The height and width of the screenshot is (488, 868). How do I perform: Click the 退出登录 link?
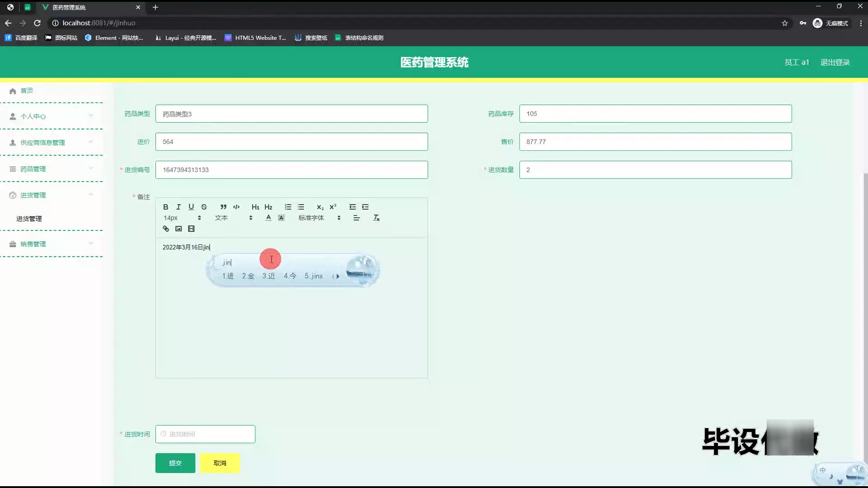(835, 62)
